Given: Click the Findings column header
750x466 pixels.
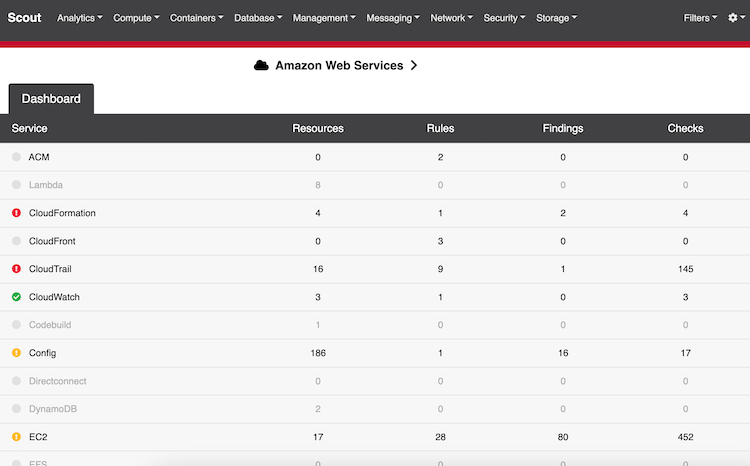Looking at the screenshot, I should pyautogui.click(x=563, y=128).
